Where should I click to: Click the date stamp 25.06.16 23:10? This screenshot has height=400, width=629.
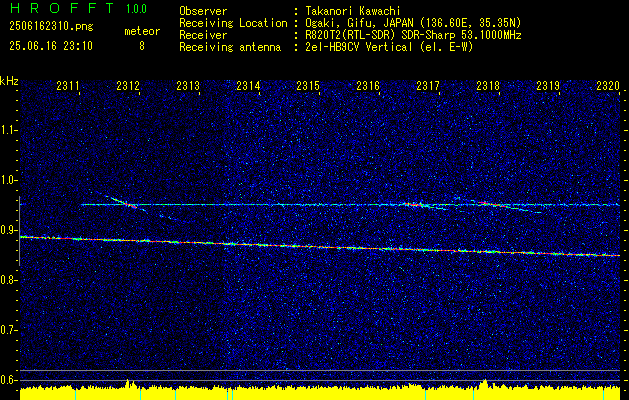tap(51, 46)
